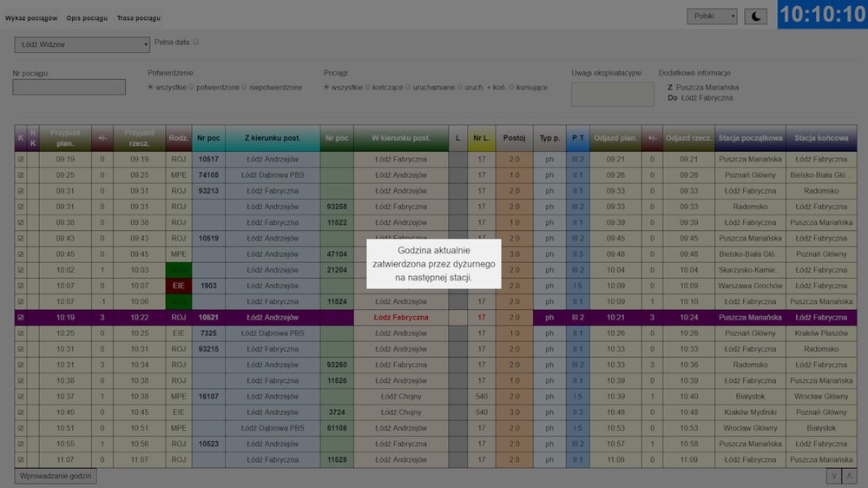Image resolution: width=868 pixels, height=488 pixels.
Task: Click the Uwagi eksploatacyjne text area
Action: point(612,95)
